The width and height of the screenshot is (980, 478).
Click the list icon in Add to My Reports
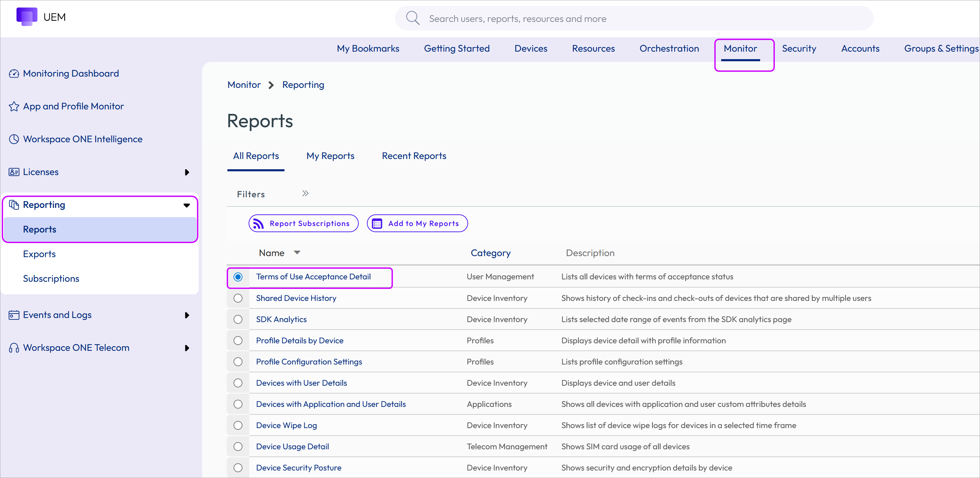click(377, 224)
